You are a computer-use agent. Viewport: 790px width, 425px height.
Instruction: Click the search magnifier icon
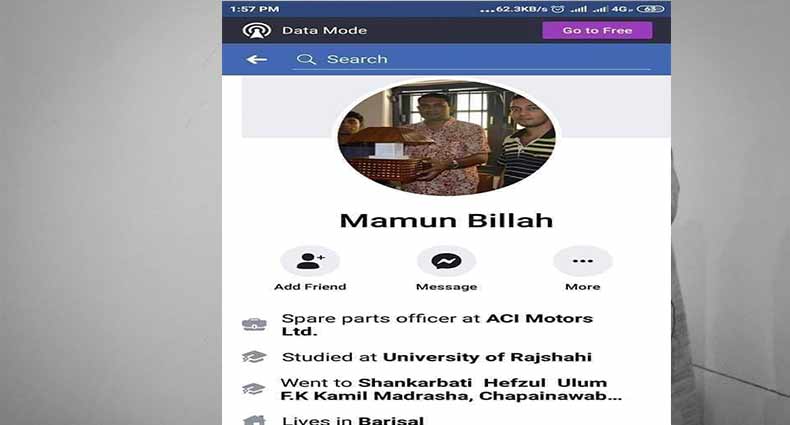click(306, 59)
